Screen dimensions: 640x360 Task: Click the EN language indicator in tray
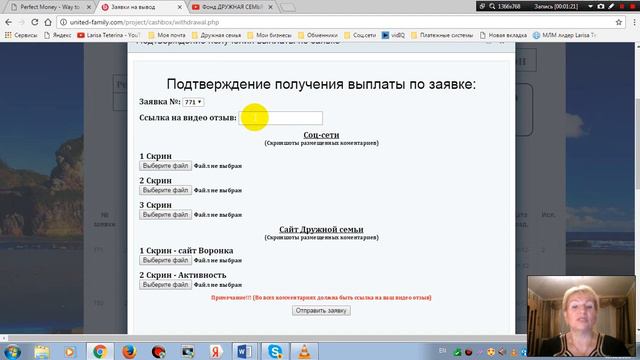point(442,351)
